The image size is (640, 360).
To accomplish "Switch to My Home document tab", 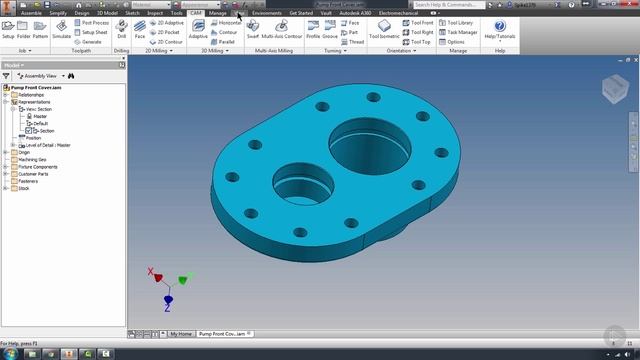I will pyautogui.click(x=181, y=334).
